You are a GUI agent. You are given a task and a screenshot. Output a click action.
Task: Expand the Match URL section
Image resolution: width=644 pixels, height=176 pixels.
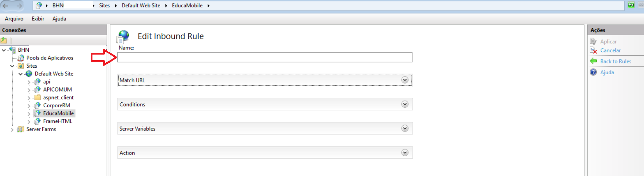(405, 80)
